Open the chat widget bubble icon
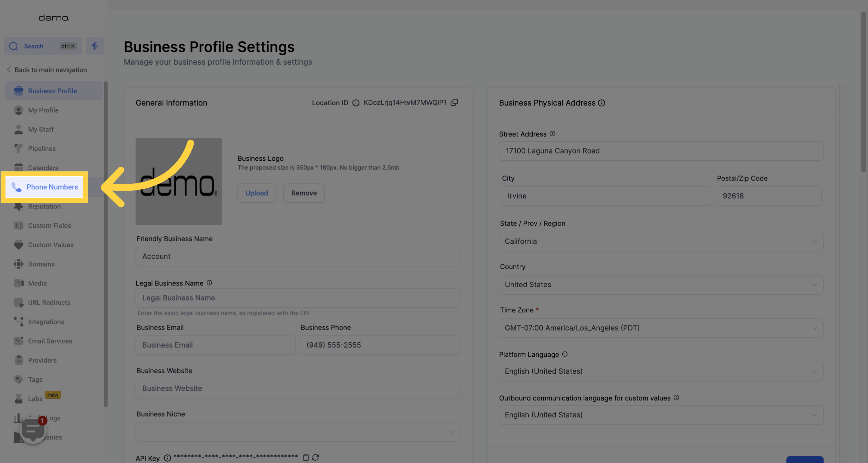The width and height of the screenshot is (868, 463). coord(33,430)
